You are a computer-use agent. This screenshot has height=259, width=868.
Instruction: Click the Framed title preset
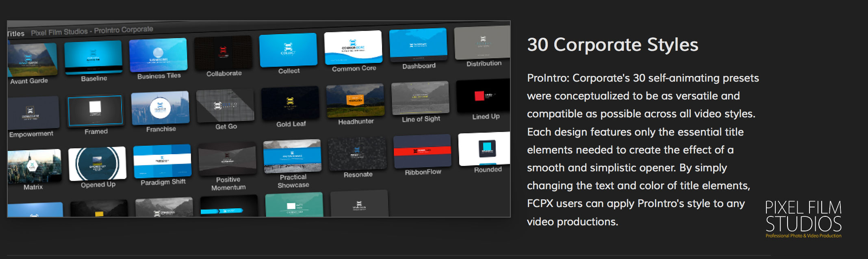click(x=95, y=110)
